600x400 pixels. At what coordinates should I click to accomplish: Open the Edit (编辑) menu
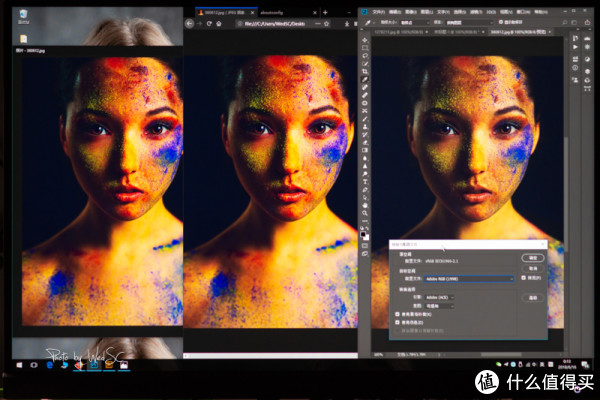click(x=395, y=12)
